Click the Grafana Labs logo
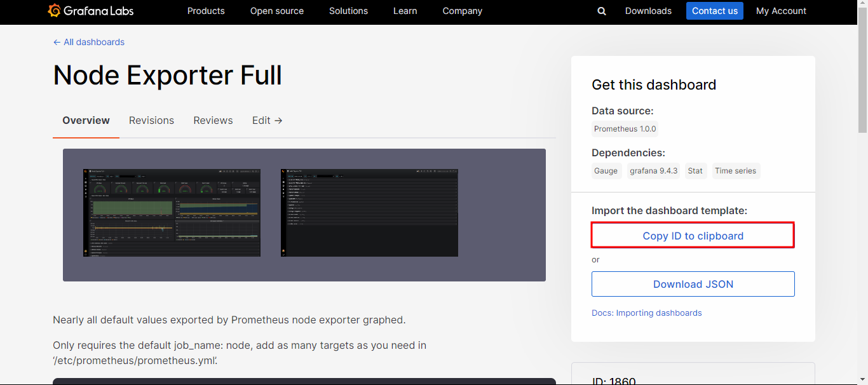Screen dimensions: 868x385 tap(91, 11)
